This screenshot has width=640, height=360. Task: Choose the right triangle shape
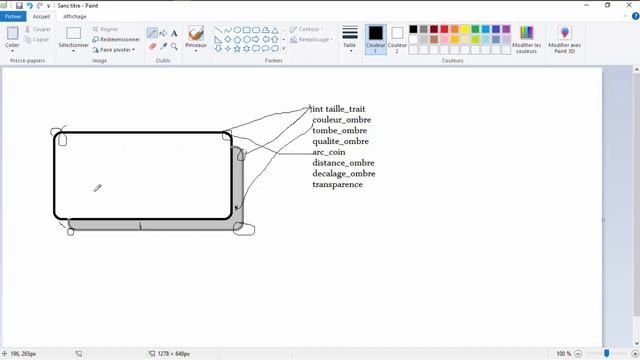[x=218, y=40]
